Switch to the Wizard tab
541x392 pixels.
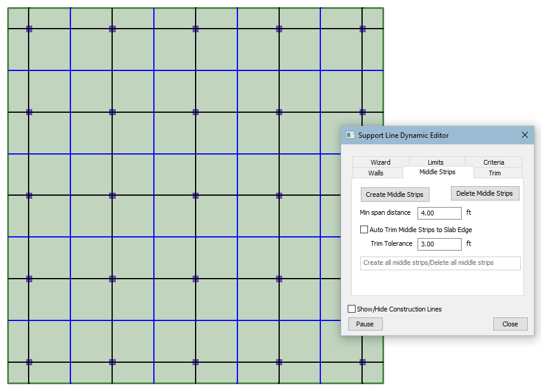point(381,162)
